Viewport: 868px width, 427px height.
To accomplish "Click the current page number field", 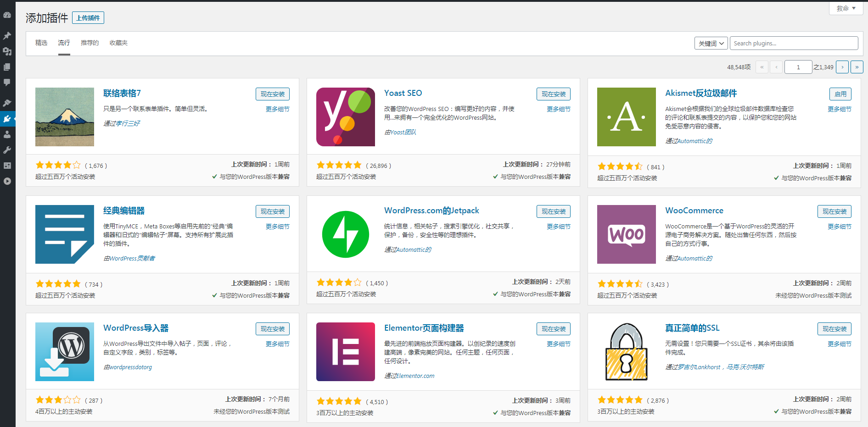I will pyautogui.click(x=798, y=67).
